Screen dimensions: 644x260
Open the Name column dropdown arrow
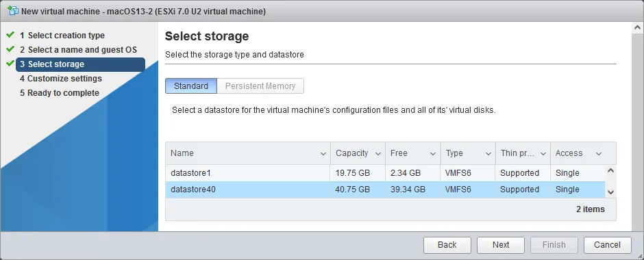(x=323, y=154)
